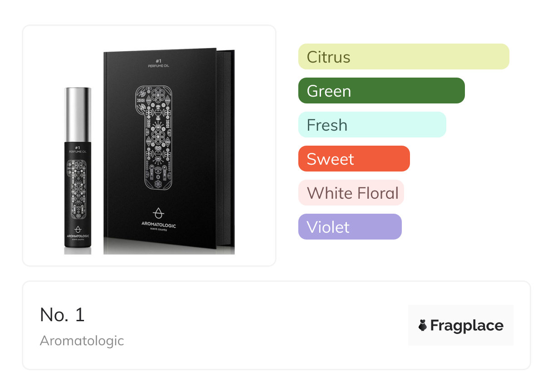Open the No. 1 perfume title
Image resolution: width=553 pixels, height=392 pixels.
tap(62, 315)
